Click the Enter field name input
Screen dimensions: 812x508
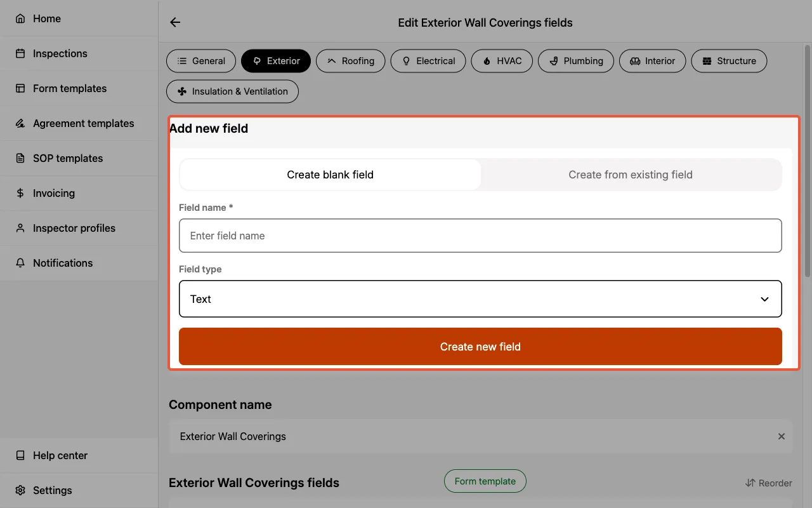[x=480, y=236]
